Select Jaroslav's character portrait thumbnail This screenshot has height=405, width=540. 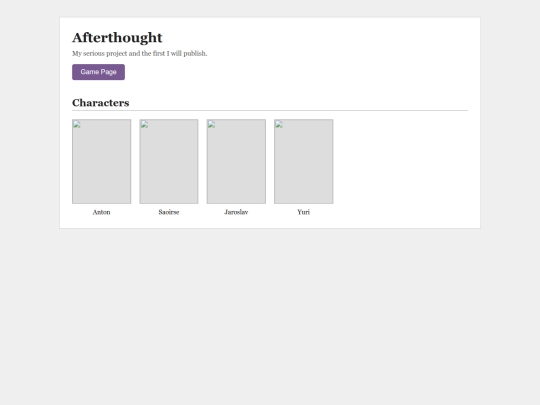pos(236,162)
